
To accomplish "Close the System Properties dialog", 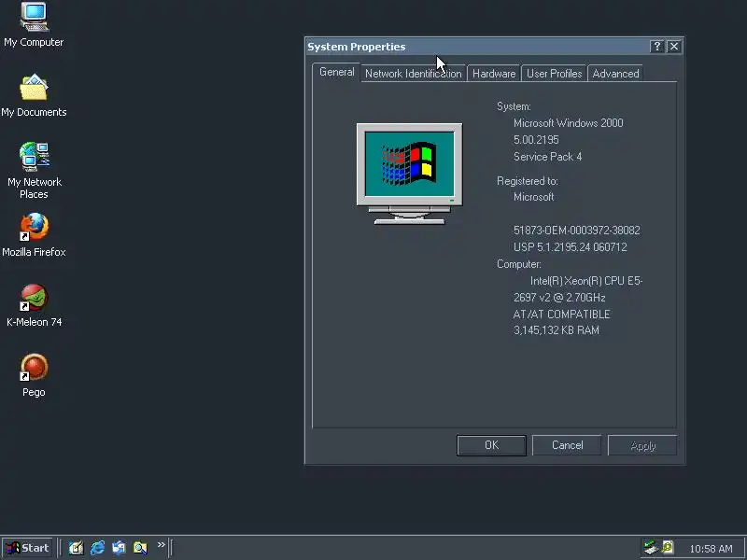I will 674,46.
